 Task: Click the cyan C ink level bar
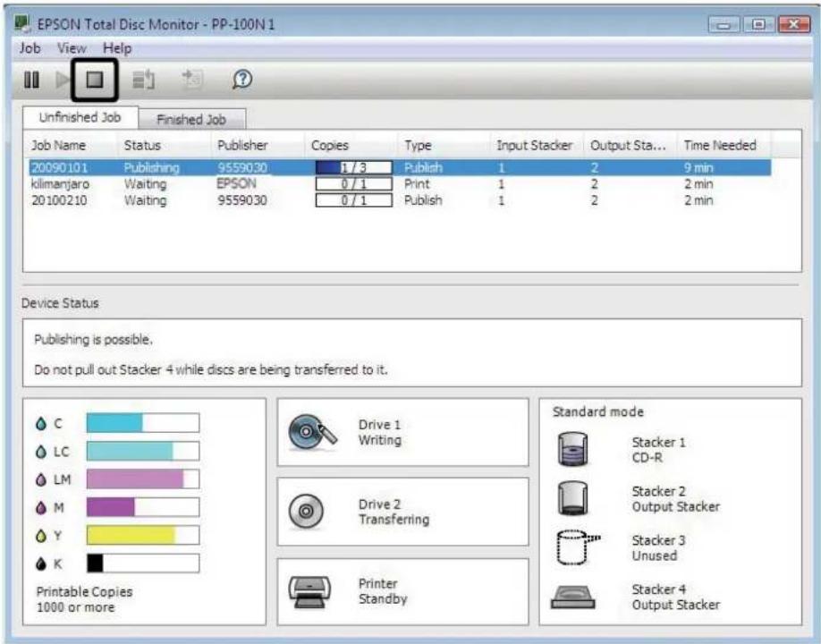143,423
